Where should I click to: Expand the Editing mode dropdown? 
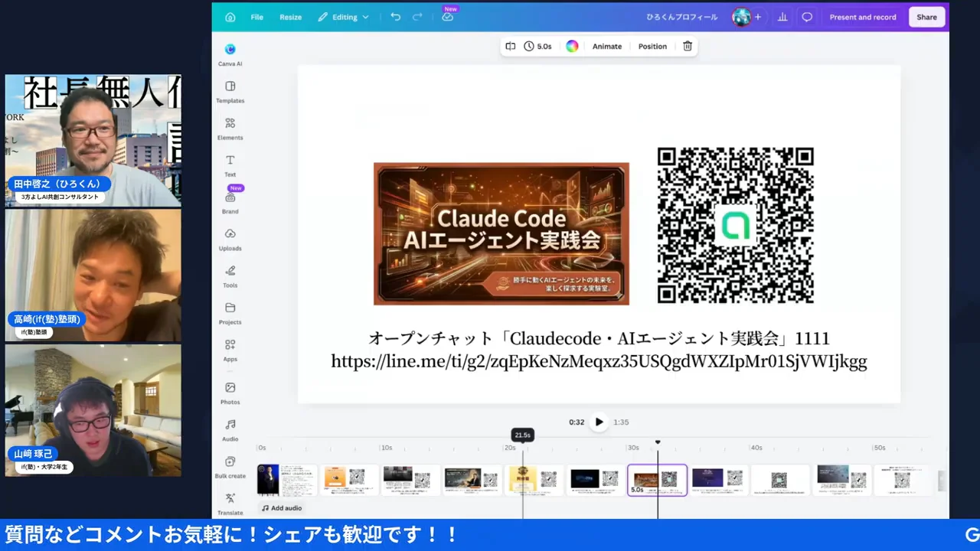344,17
